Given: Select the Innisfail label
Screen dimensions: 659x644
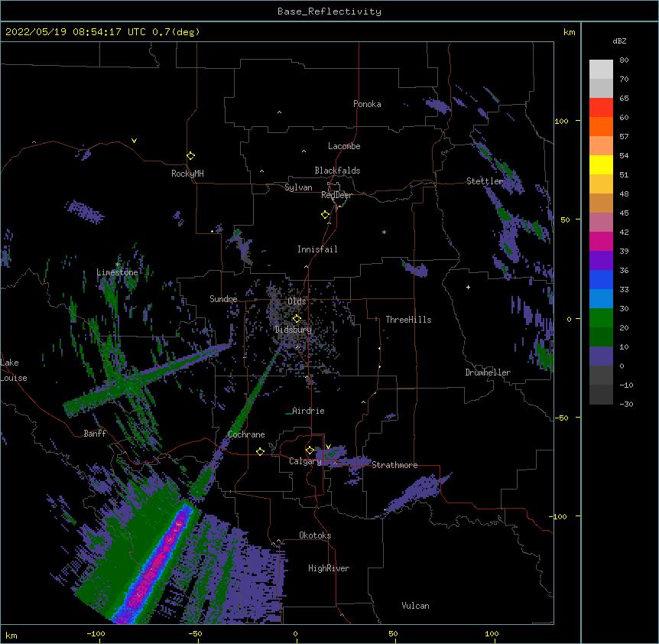Looking at the screenshot, I should 317,249.
